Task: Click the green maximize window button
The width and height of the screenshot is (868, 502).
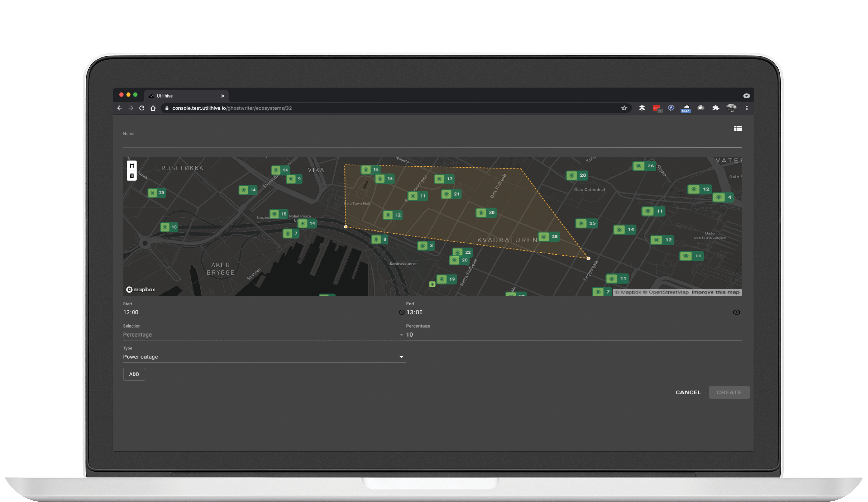Action: (x=135, y=95)
